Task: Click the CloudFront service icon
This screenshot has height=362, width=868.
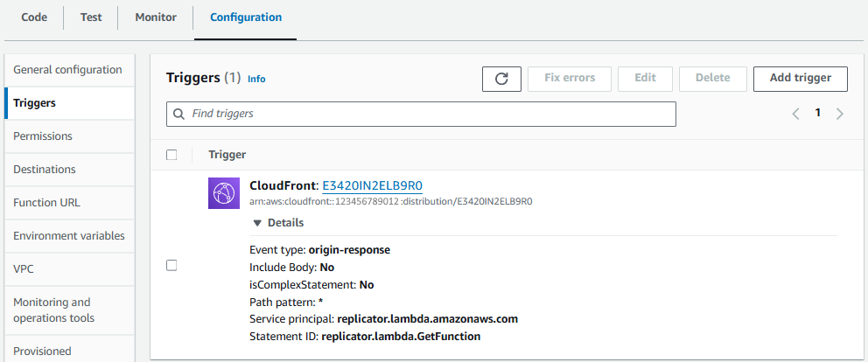Action: tap(224, 193)
